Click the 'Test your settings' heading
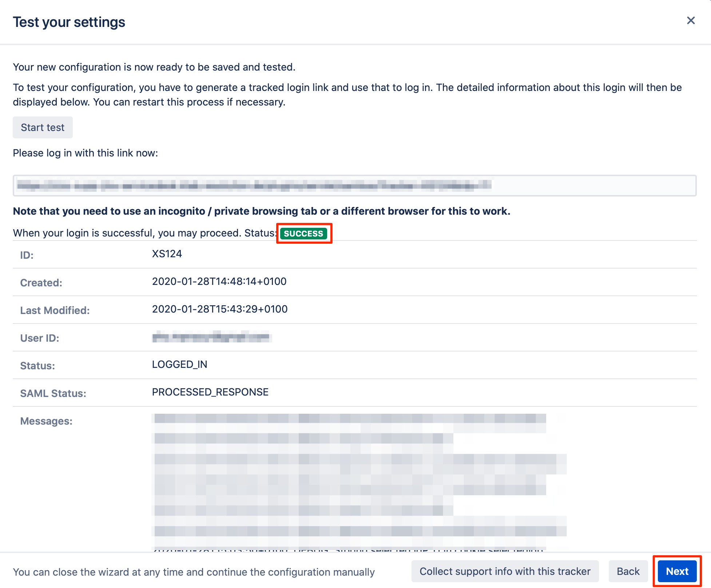Screen dimensions: 711x588 [x=69, y=22]
